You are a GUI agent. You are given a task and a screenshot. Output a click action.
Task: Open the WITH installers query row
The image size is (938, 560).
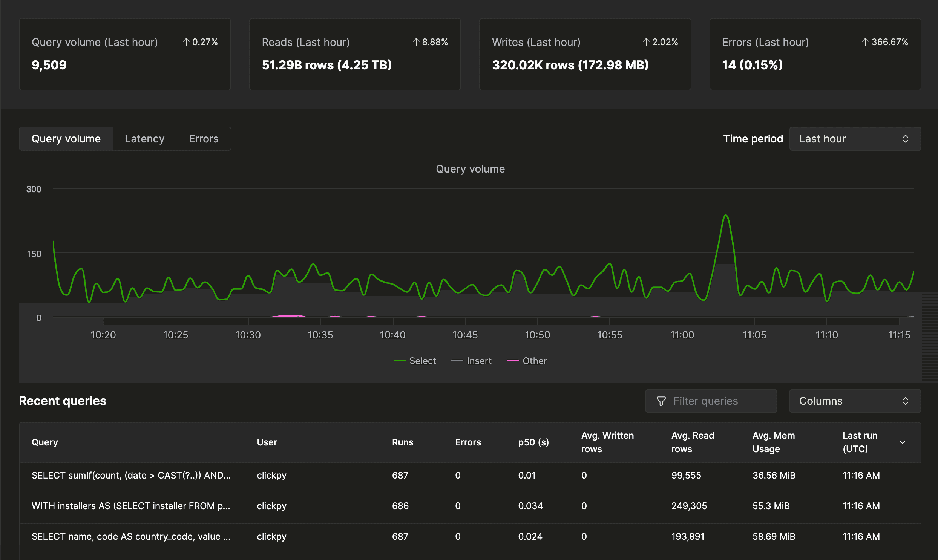[x=130, y=506]
